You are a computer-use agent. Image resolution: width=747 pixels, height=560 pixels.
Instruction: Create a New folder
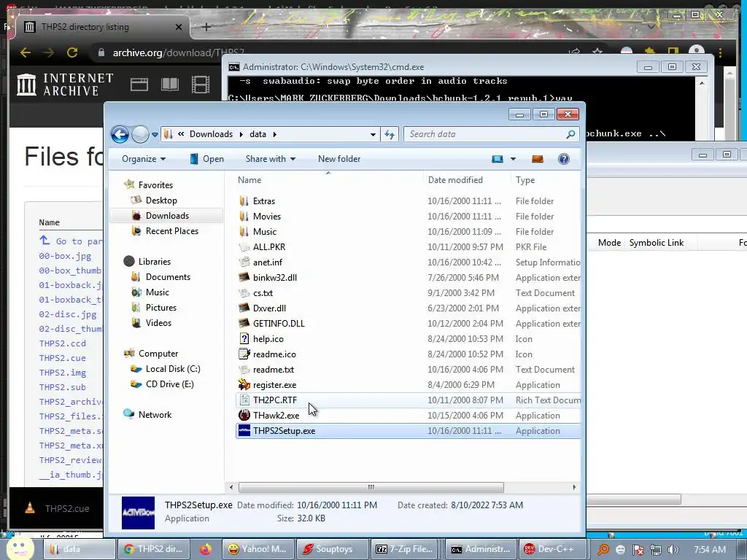339,159
